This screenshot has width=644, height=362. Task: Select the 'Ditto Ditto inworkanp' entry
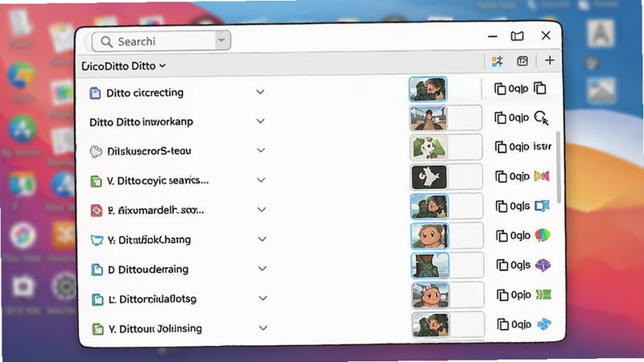142,122
